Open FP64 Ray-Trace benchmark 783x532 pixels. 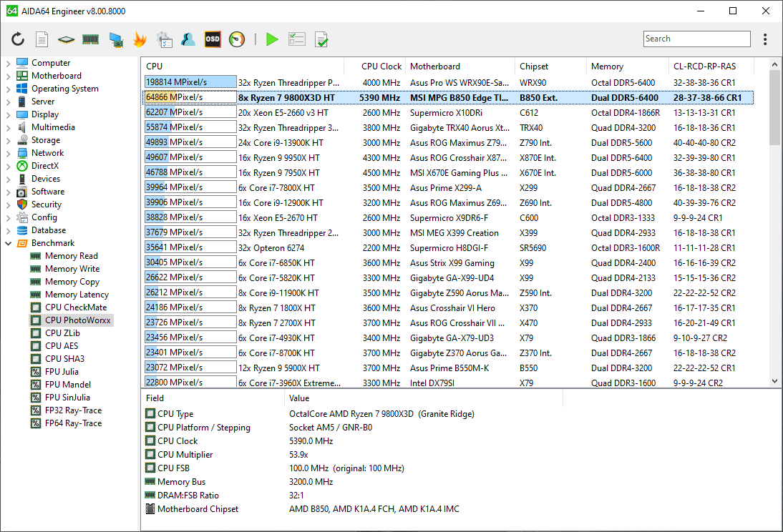74,423
